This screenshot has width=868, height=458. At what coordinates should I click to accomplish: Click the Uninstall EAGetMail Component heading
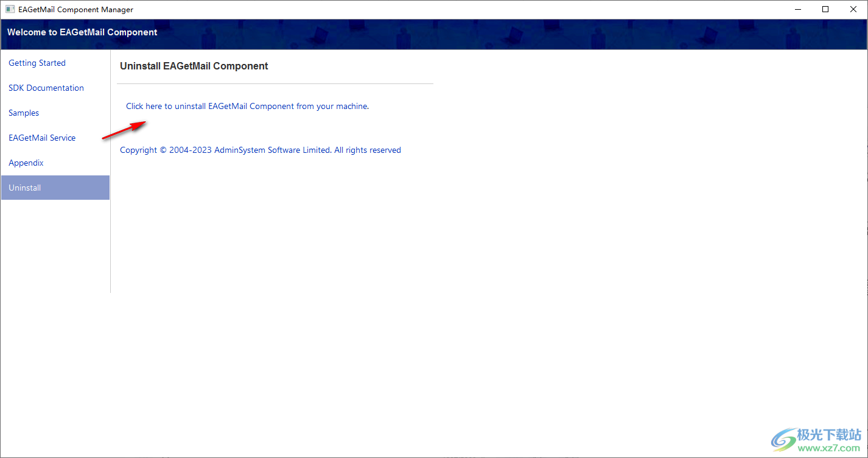pos(194,66)
